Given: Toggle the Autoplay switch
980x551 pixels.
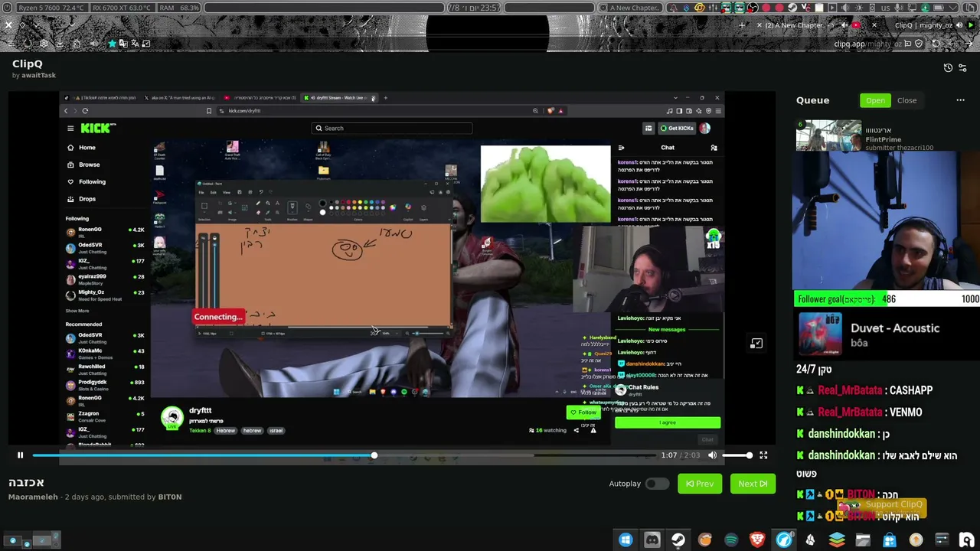Looking at the screenshot, I should click(657, 484).
